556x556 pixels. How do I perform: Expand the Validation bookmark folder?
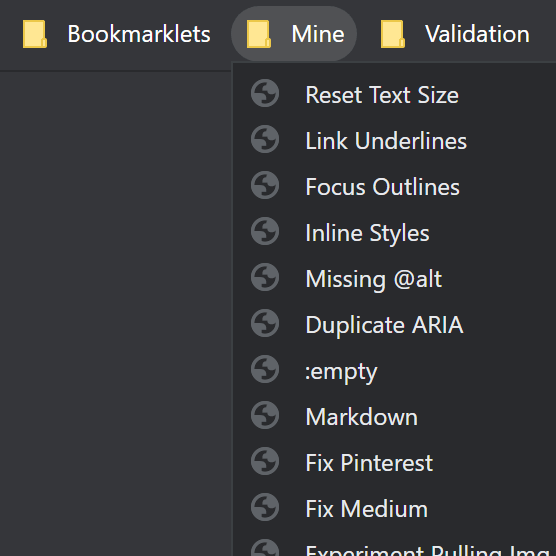pos(457,34)
